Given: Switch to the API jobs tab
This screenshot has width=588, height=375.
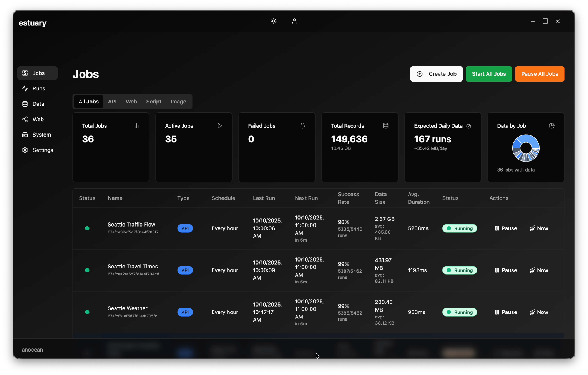Looking at the screenshot, I should [112, 101].
